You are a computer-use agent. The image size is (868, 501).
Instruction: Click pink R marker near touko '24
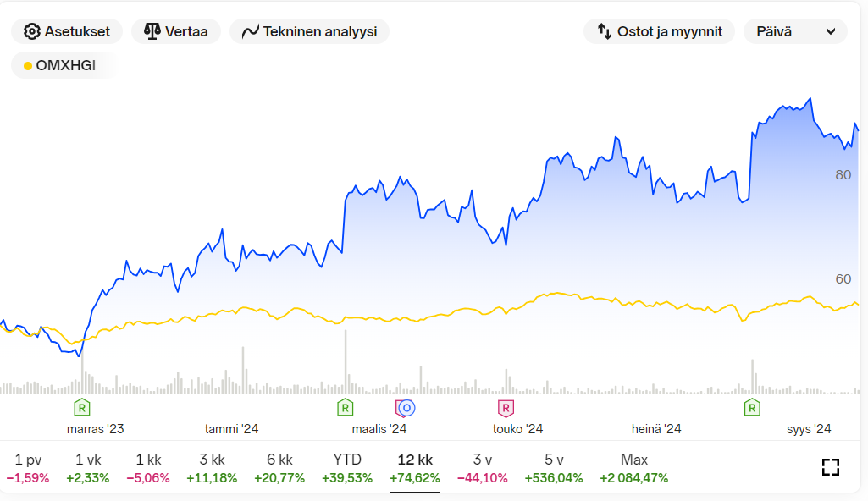[x=506, y=408]
